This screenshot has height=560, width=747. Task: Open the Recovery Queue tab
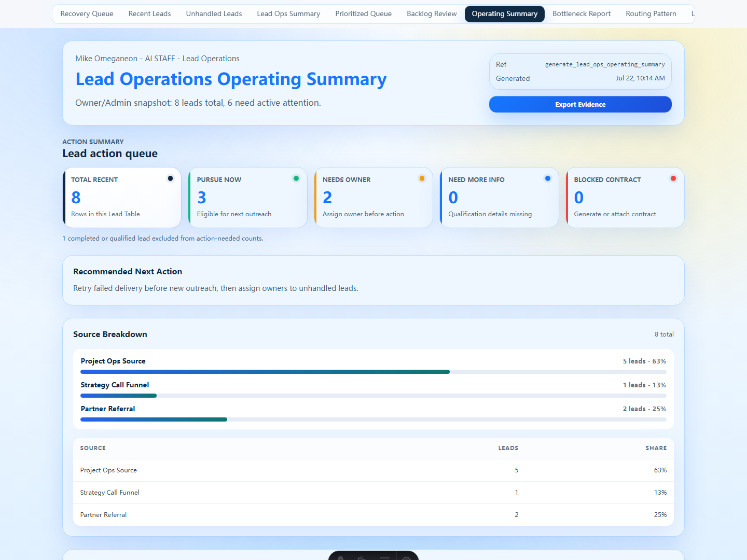[87, 14]
